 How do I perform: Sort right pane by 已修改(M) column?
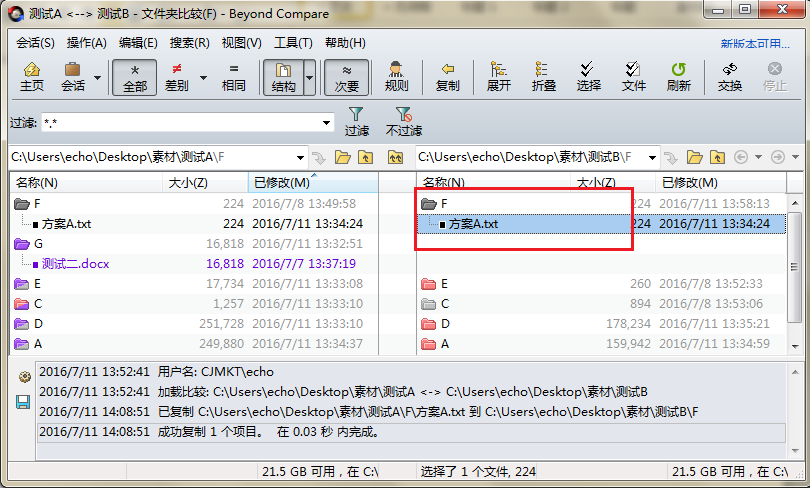point(721,183)
